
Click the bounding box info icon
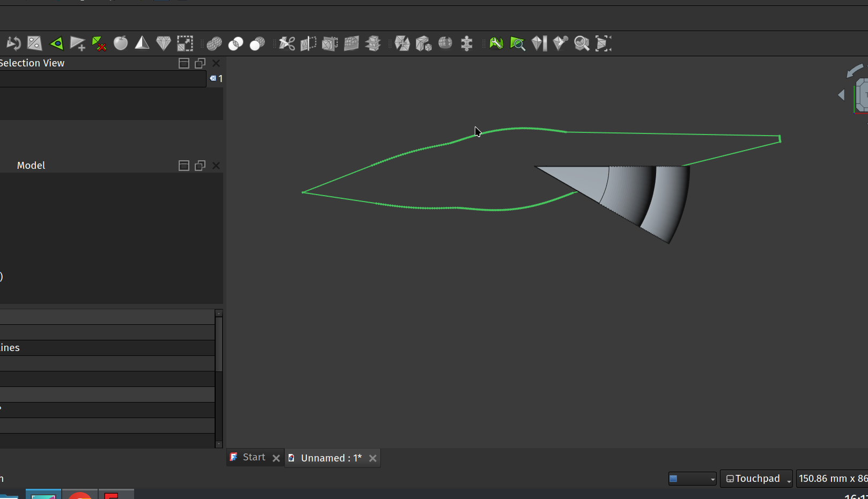pyautogui.click(x=604, y=43)
